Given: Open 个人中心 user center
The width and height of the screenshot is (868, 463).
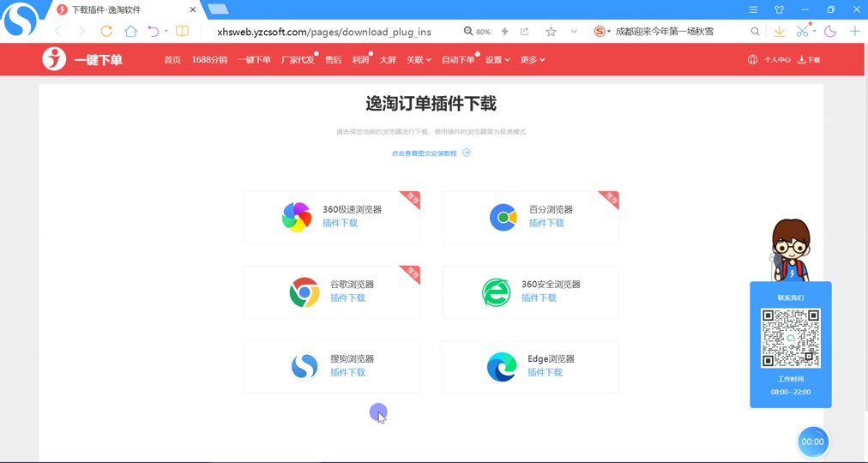Looking at the screenshot, I should (x=769, y=60).
